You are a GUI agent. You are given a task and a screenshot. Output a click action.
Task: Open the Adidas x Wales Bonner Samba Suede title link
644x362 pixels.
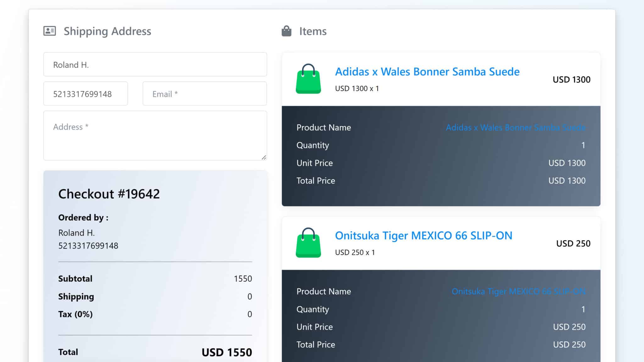427,72
